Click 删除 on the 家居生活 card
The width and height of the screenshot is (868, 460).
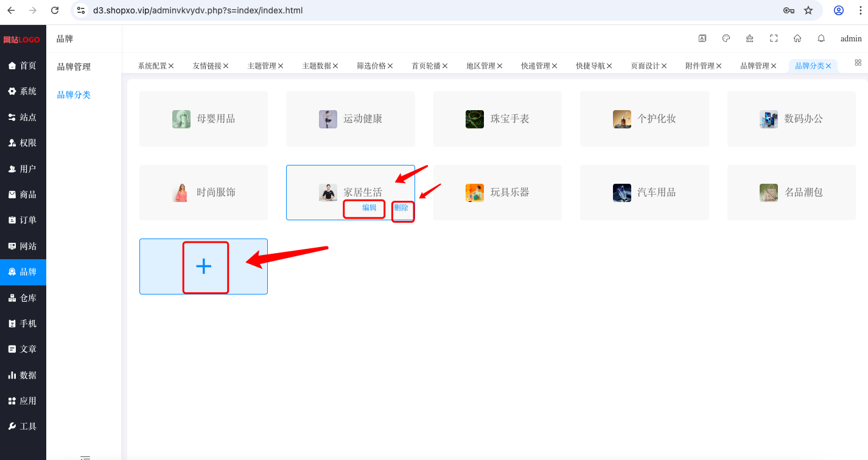pyautogui.click(x=401, y=208)
